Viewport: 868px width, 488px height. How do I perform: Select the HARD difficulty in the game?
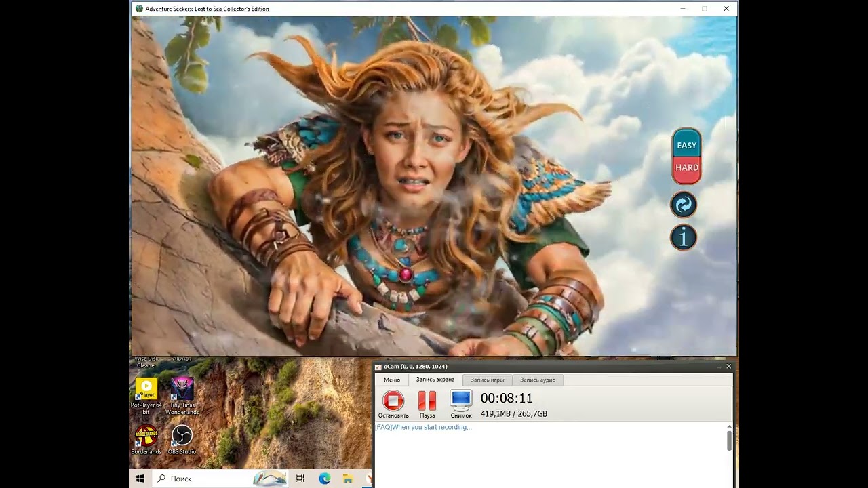686,168
